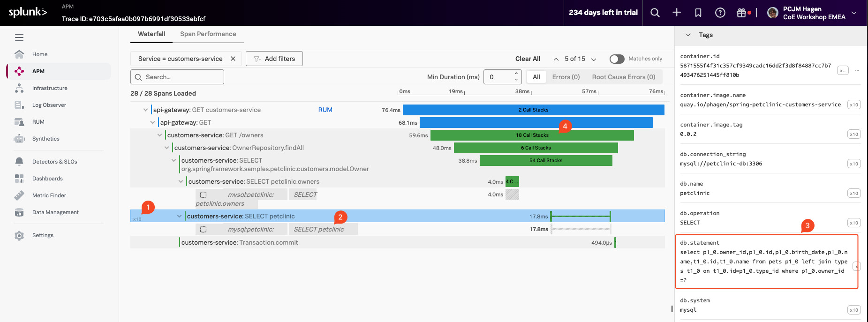This screenshot has height=322, width=868.
Task: Click the gift what's new icon
Action: coord(741,13)
